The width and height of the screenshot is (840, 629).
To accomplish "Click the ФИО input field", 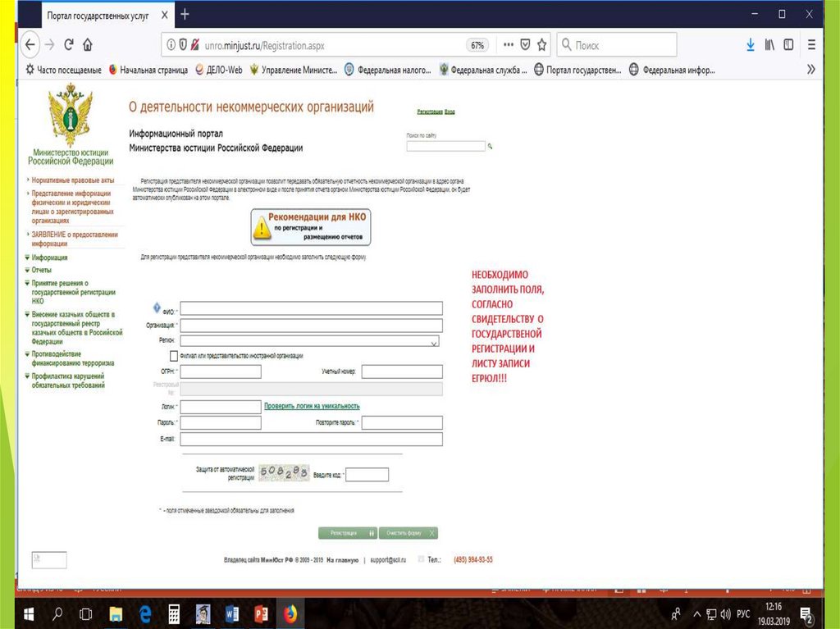I will 311,308.
